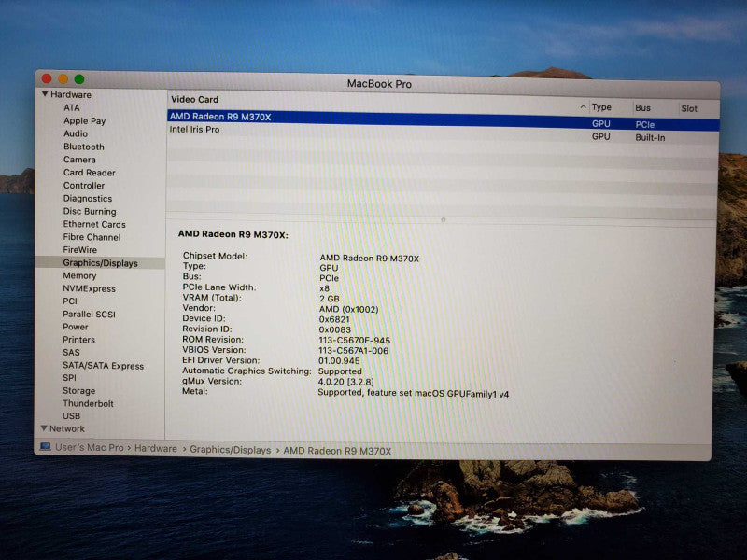The image size is (747, 560).
Task: Collapse the Hardware section triangle
Action: 45,94
